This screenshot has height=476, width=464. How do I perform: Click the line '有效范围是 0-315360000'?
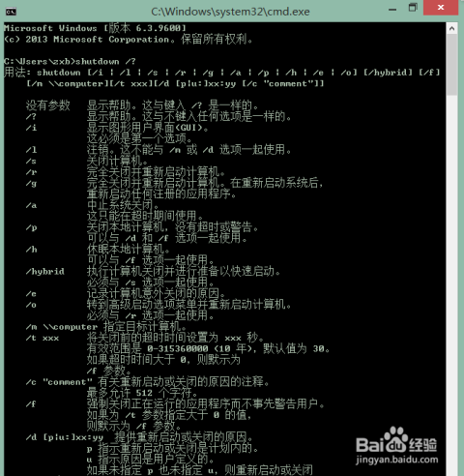tap(208, 348)
